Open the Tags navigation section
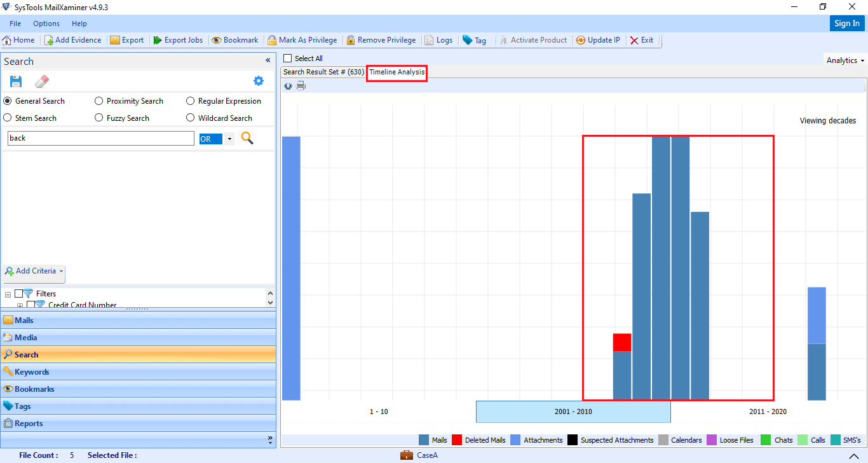This screenshot has height=463, width=868. click(138, 406)
